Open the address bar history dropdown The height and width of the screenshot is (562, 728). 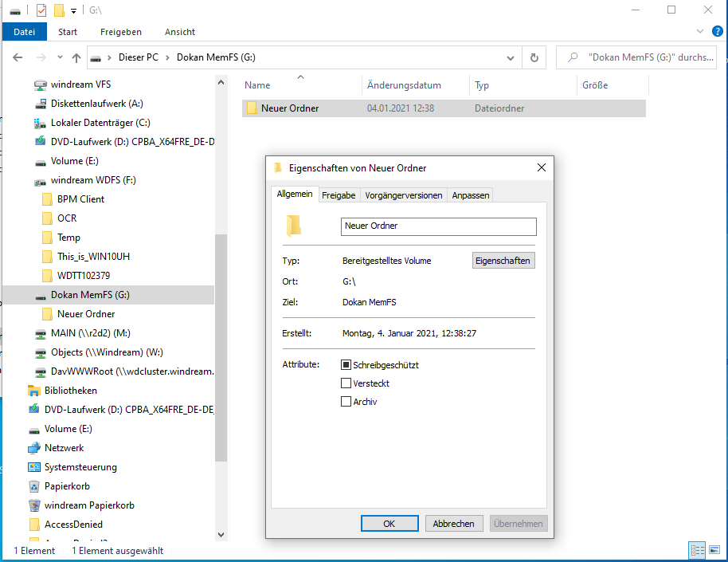tap(511, 57)
